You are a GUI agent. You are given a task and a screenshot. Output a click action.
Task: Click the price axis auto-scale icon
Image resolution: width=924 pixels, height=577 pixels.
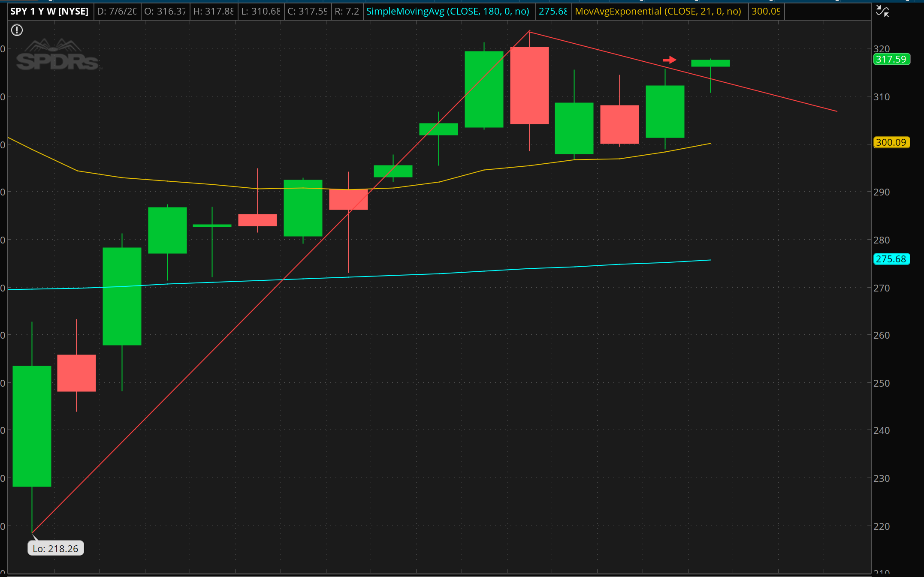coord(882,11)
